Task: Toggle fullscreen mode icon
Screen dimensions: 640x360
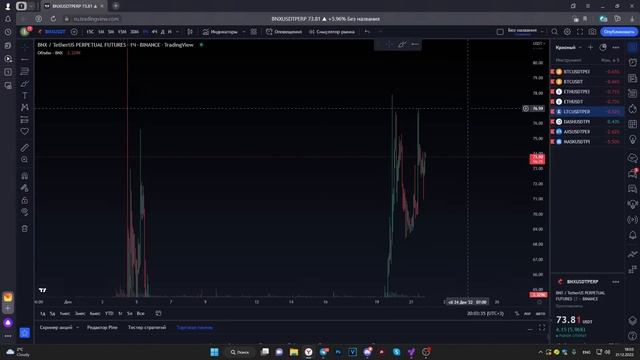Action: (x=580, y=32)
